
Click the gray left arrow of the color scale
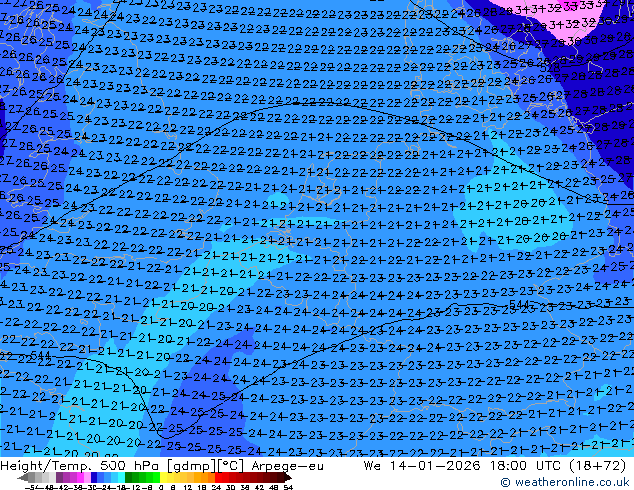click(x=23, y=477)
